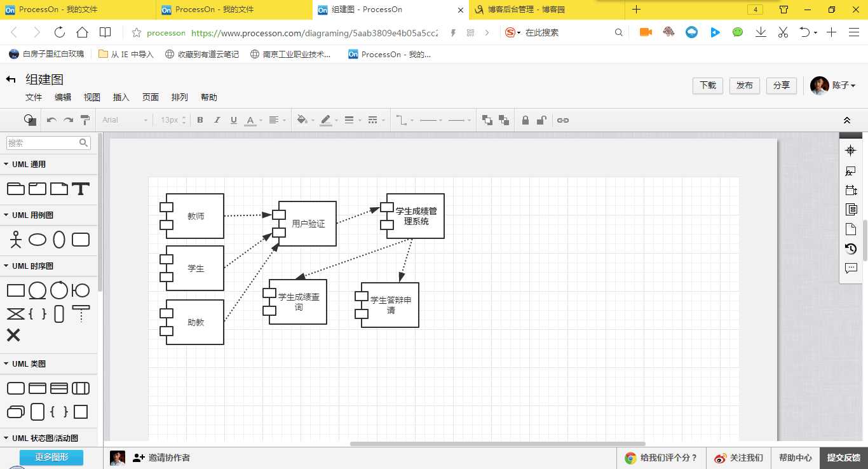868x469 pixels.
Task: Open the 编辑 menu
Action: click(x=63, y=97)
